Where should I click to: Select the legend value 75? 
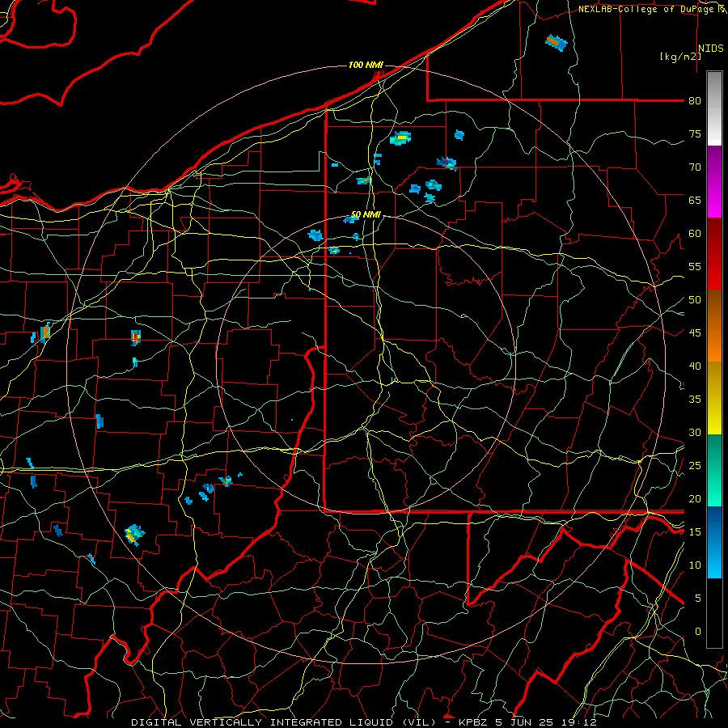695,134
